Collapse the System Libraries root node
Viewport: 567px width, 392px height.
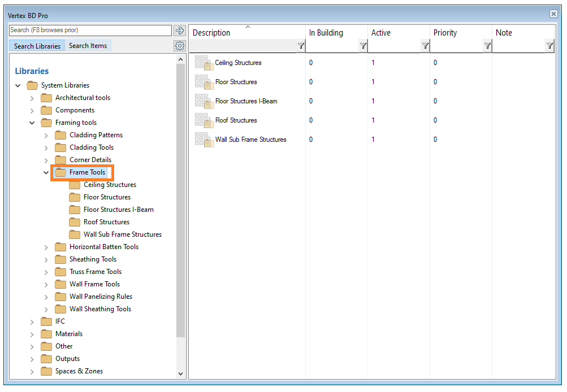(18, 86)
